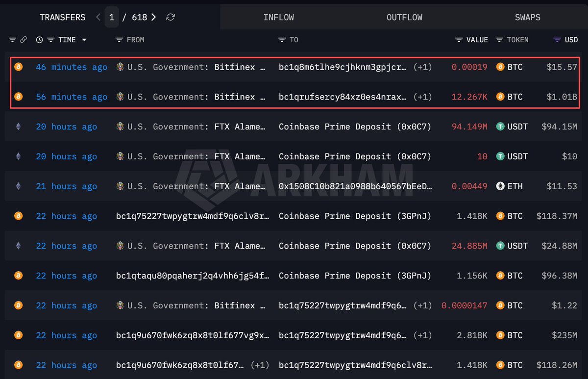Click the $1.01B USD value
The width and height of the screenshot is (588, 379).
click(x=562, y=97)
